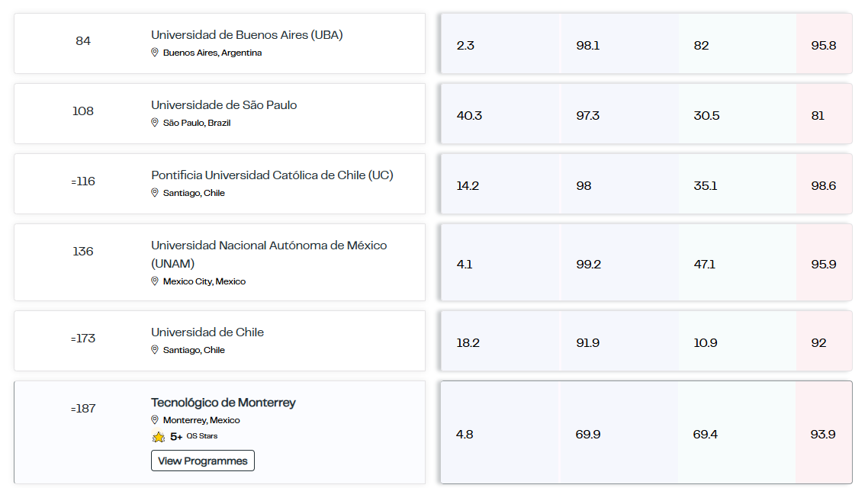868x488 pixels.
Task: Open Universidad Nacional Autónoma de México link
Action: pos(269,254)
